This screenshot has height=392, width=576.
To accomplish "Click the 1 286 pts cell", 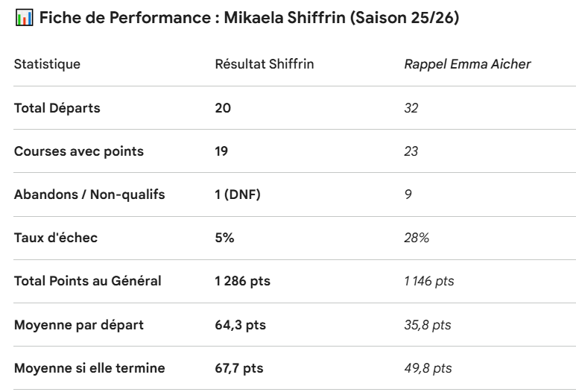I will coord(243,281).
